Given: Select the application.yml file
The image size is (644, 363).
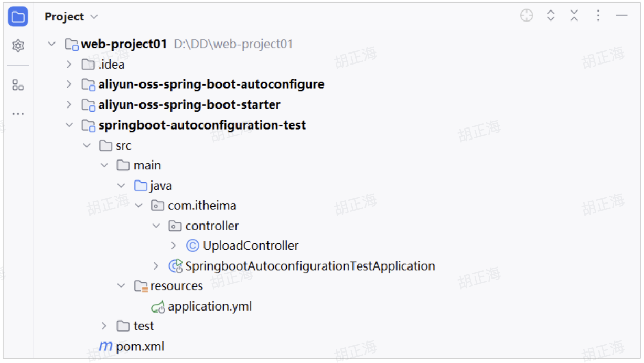Looking at the screenshot, I should (209, 306).
